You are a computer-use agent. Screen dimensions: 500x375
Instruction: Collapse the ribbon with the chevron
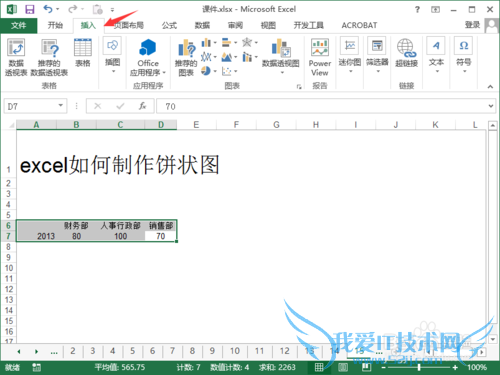coord(490,87)
